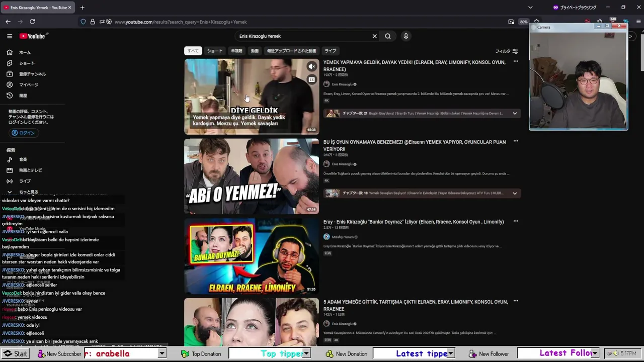The height and width of the screenshot is (362, 644).
Task: Unmute the first video preview
Action: click(x=312, y=66)
